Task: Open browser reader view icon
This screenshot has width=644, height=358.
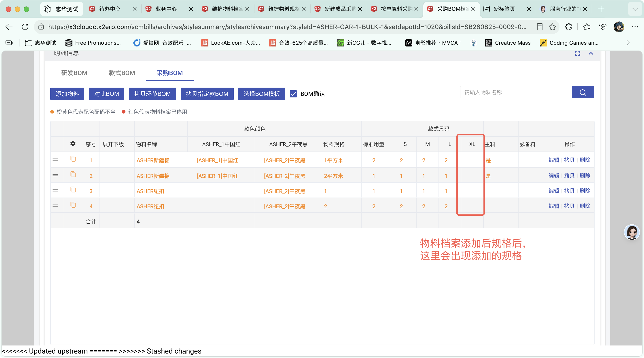Action: pos(540,27)
